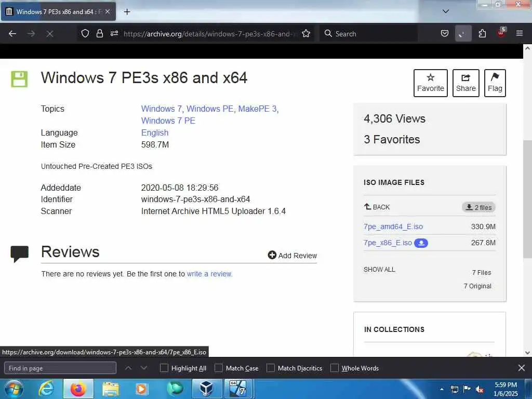The height and width of the screenshot is (399, 532).
Task: Go to next find match
Action: [x=144, y=368]
